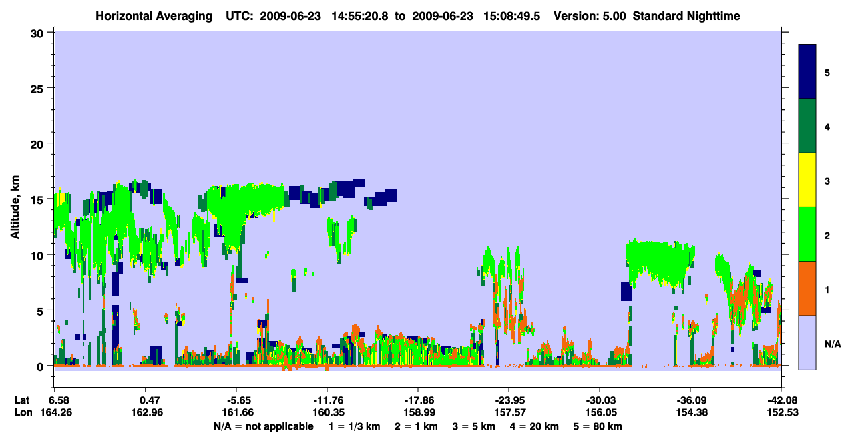Image resolution: width=868 pixels, height=445 pixels.
Task: Click the latitude value -23.95
Action: [x=509, y=400]
